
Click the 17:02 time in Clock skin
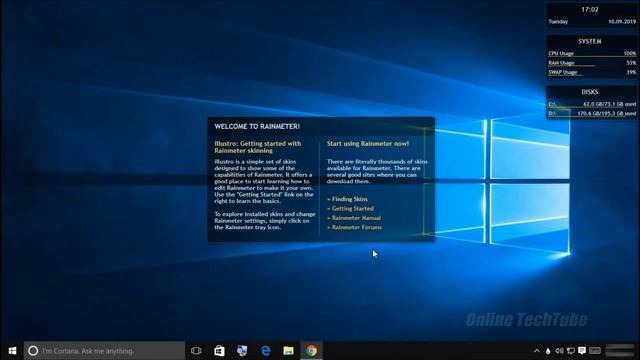coord(590,9)
